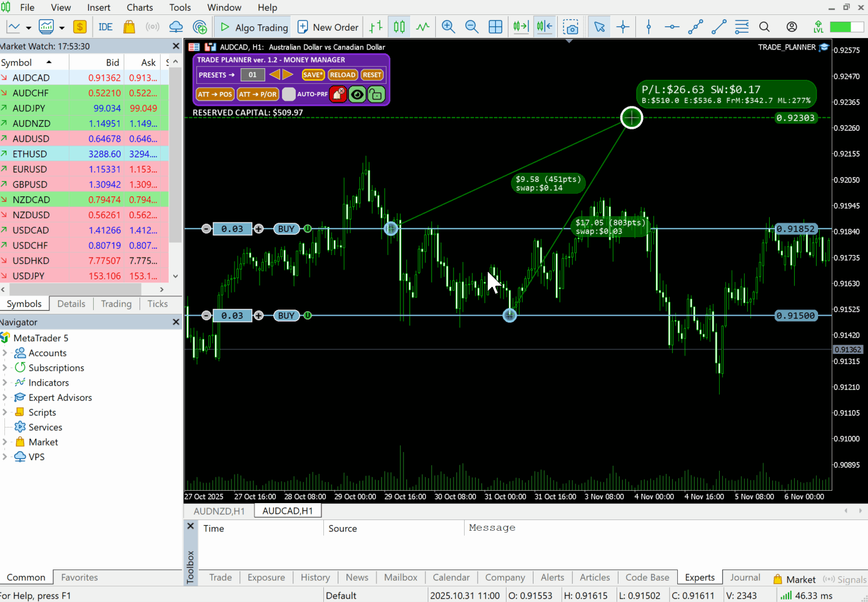Click the Zoom In magnifier icon
Viewport: 868px width, 602px height.
tap(448, 27)
